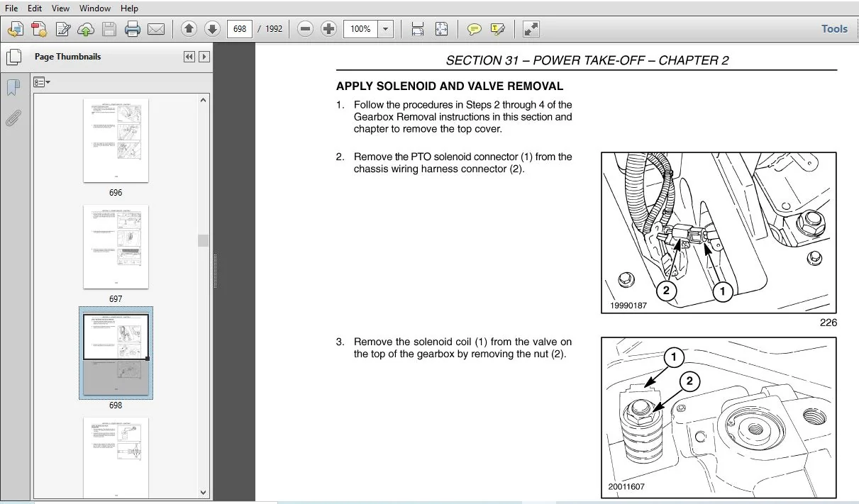
Task: Click the total page count '1992'
Action: (274, 29)
